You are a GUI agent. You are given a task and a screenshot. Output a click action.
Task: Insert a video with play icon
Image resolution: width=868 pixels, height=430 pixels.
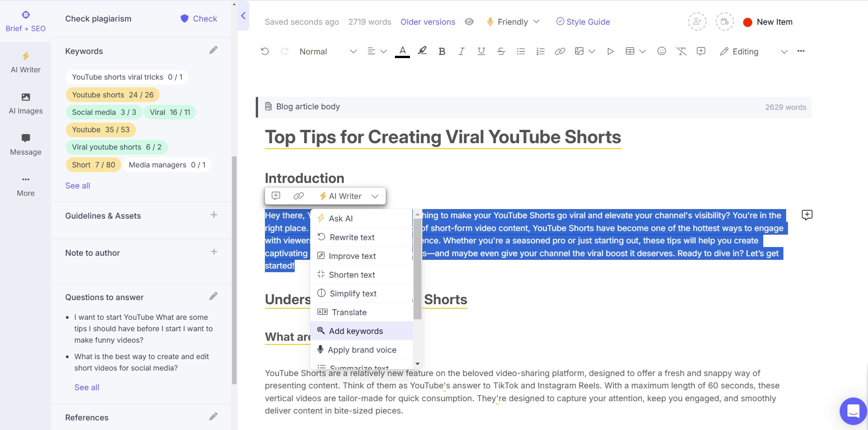point(610,51)
